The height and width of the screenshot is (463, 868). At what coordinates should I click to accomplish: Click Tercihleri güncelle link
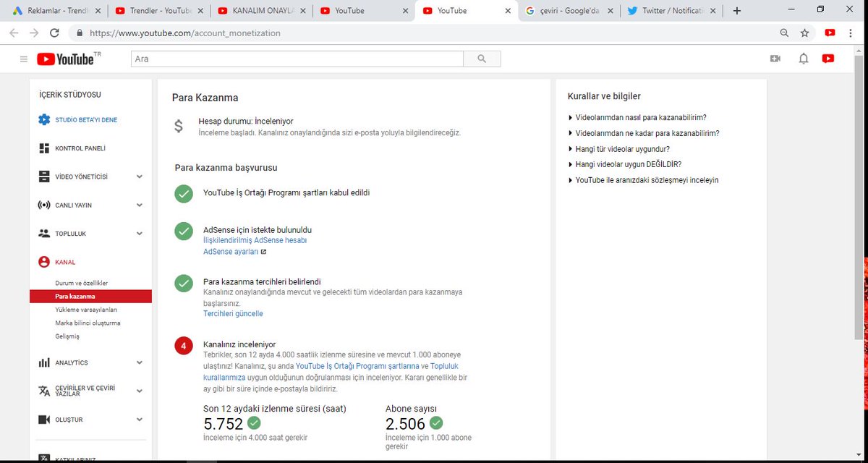[233, 314]
